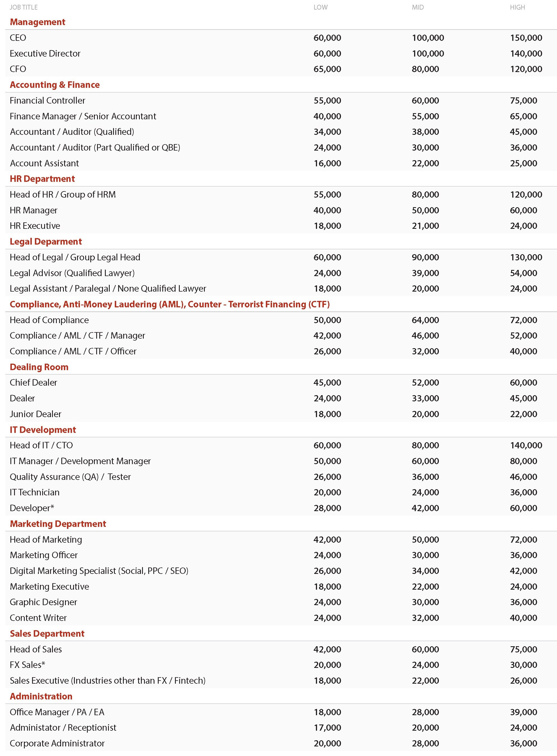Click the HIGH column header
The height and width of the screenshot is (756, 557).
tap(517, 7)
